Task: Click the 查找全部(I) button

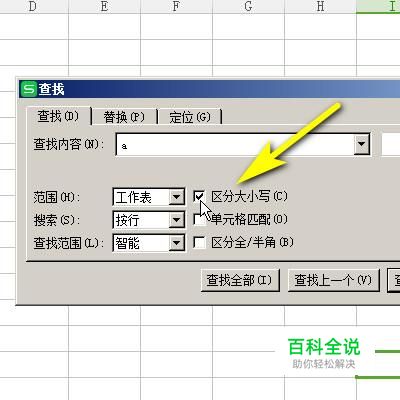Action: (x=240, y=280)
